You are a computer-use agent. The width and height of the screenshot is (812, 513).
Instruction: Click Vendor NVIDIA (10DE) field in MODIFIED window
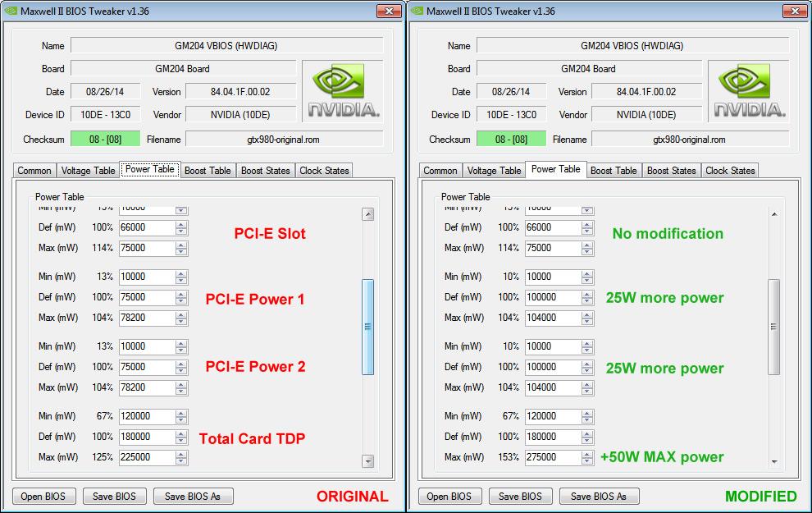[x=646, y=115]
